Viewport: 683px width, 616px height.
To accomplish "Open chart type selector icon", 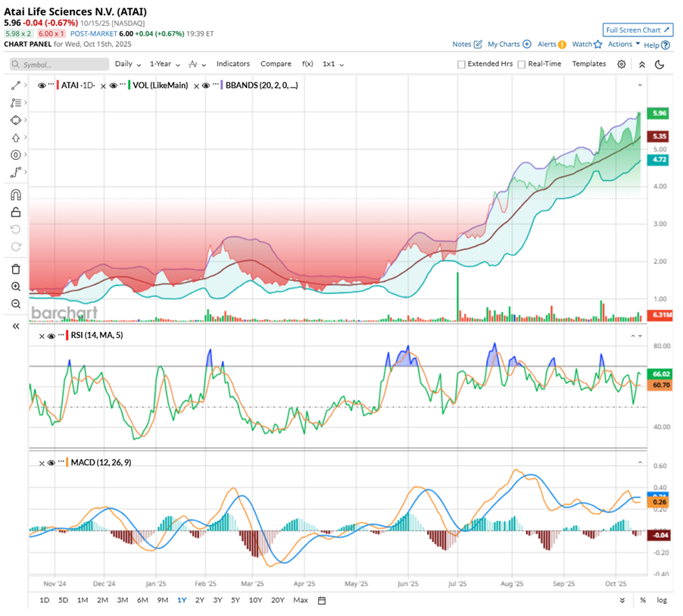I will pos(197,64).
